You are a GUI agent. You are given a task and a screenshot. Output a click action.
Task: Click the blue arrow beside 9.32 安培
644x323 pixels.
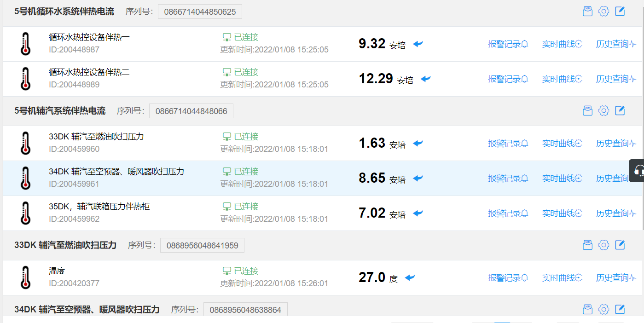pyautogui.click(x=418, y=44)
